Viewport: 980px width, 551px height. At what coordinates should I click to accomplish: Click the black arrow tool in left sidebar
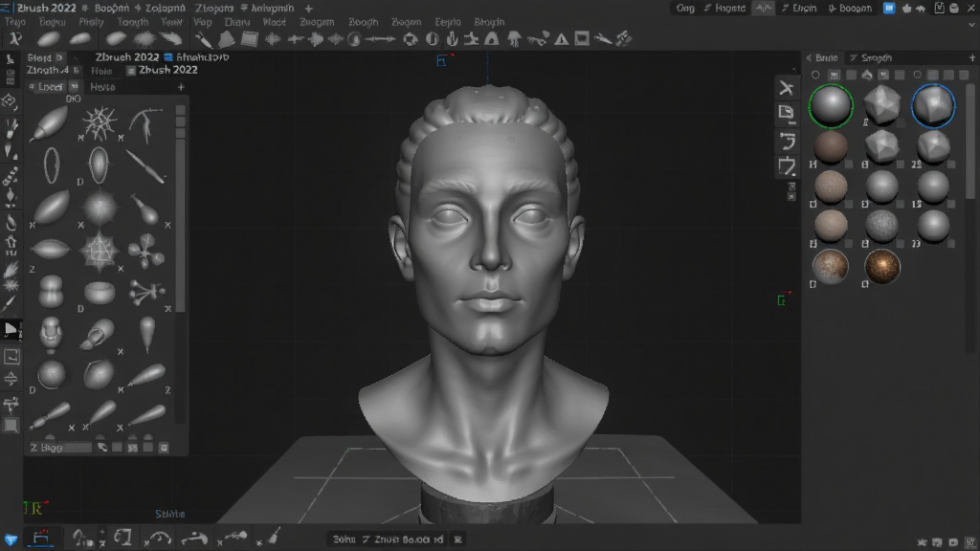11,329
